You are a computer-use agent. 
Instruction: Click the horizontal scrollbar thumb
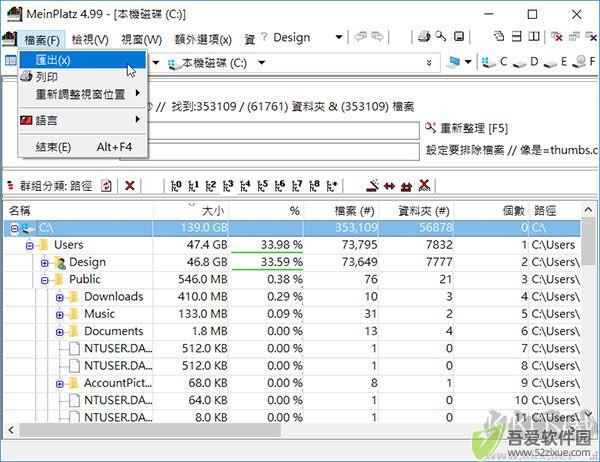coord(150,430)
